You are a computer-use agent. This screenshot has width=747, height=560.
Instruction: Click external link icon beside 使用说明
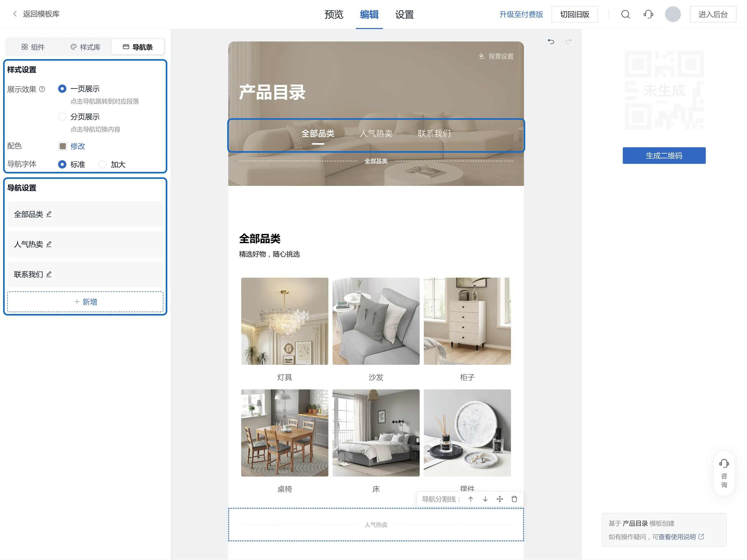(x=701, y=536)
